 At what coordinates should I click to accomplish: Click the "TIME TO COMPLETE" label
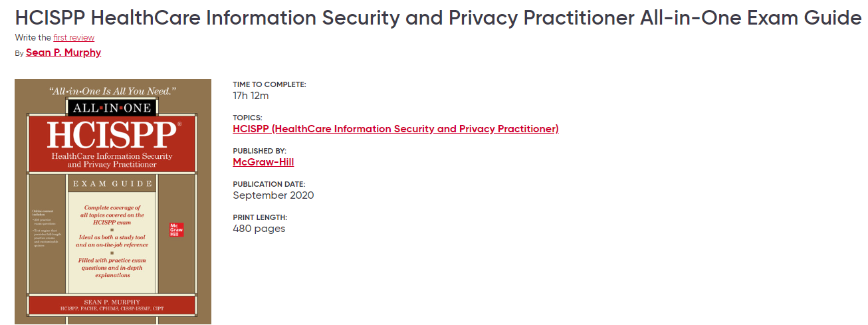pyautogui.click(x=269, y=84)
